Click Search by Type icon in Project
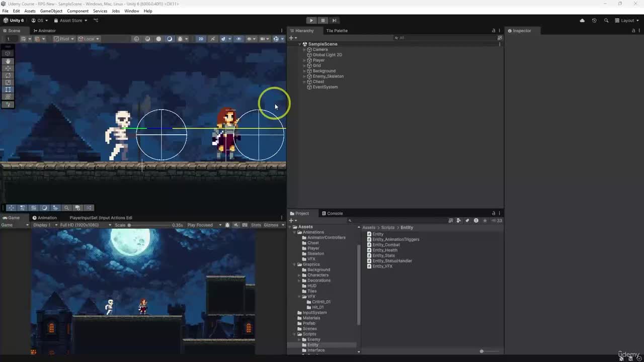This screenshot has width=644, height=362. coord(459,221)
